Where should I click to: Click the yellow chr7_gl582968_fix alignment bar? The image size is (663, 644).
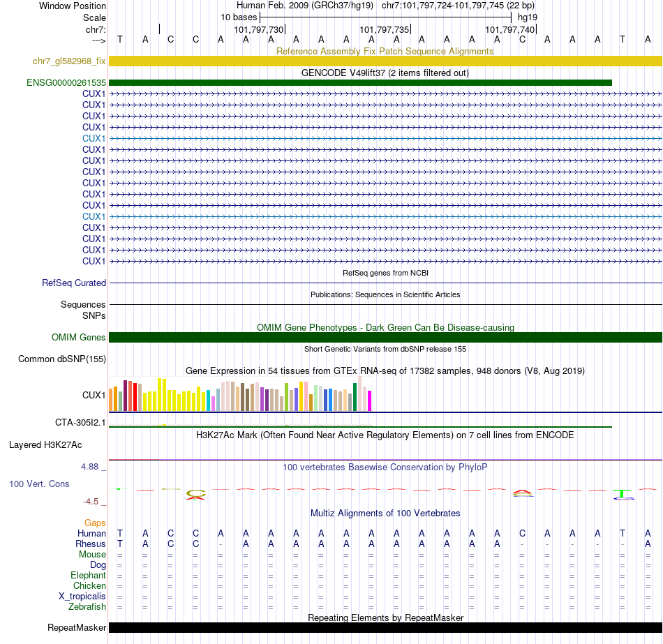(x=385, y=61)
